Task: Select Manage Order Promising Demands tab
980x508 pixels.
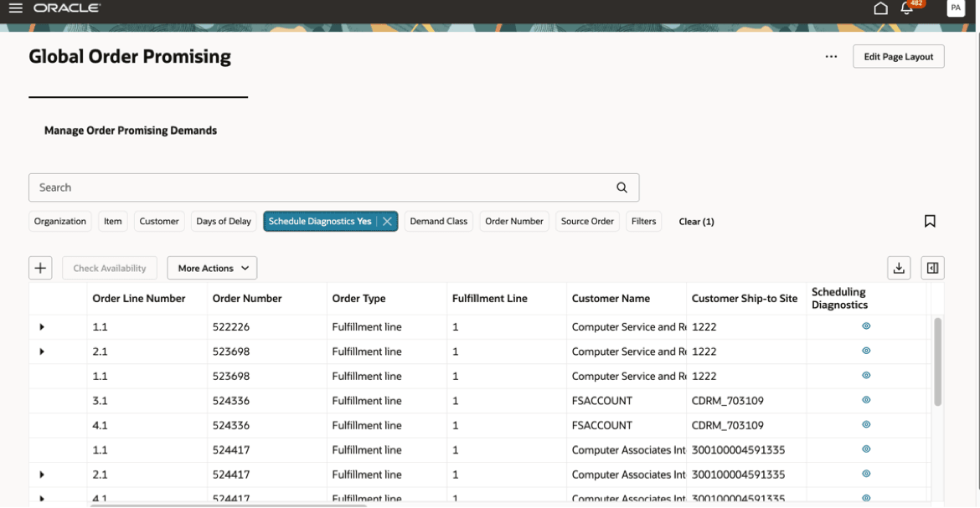Action: tap(131, 131)
